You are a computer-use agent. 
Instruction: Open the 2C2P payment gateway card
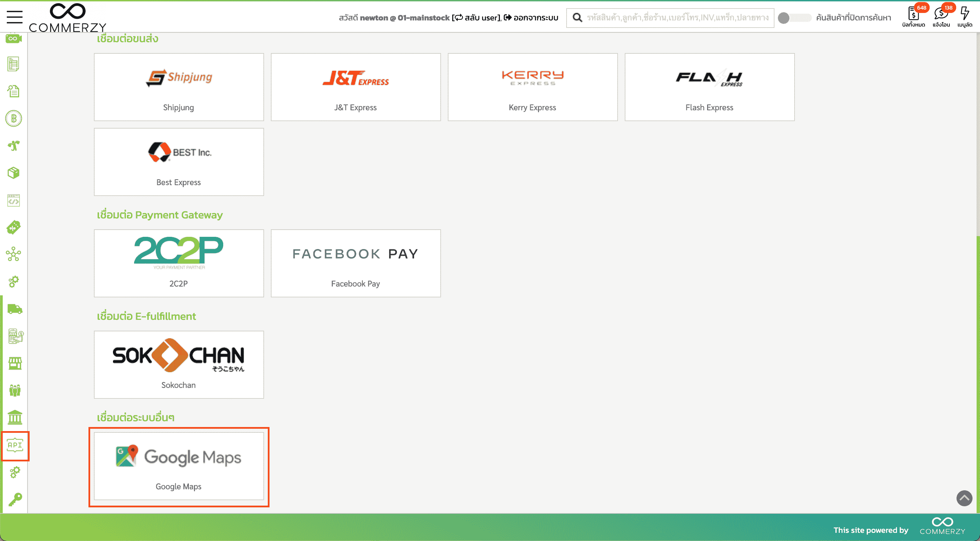coord(179,263)
